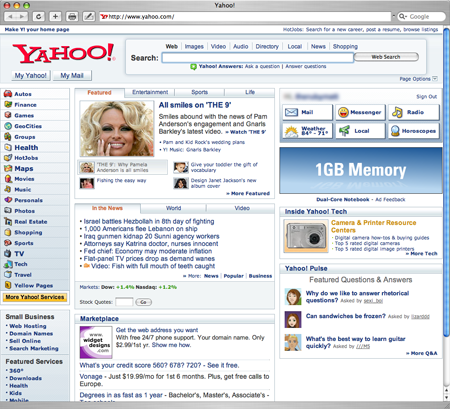Click the 1GB Memory ad banner

tap(360, 170)
